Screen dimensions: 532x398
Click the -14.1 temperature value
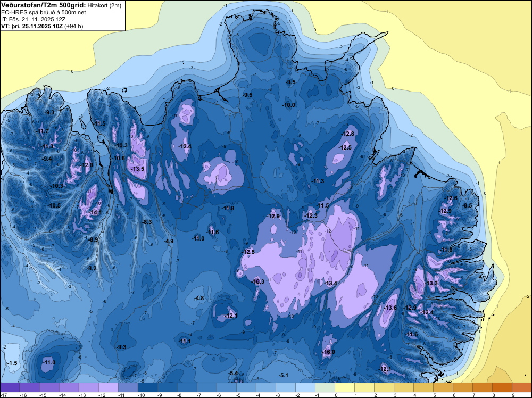(x=96, y=212)
